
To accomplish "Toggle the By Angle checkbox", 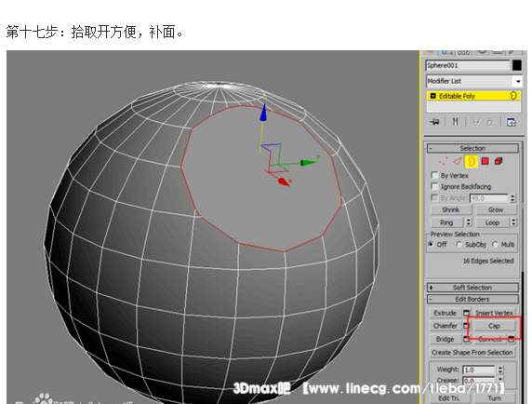I will click(x=434, y=197).
